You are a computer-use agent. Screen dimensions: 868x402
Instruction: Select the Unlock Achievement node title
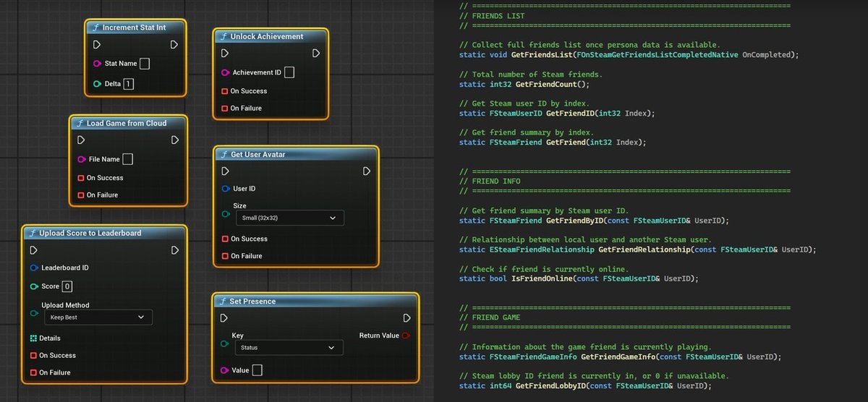(267, 36)
